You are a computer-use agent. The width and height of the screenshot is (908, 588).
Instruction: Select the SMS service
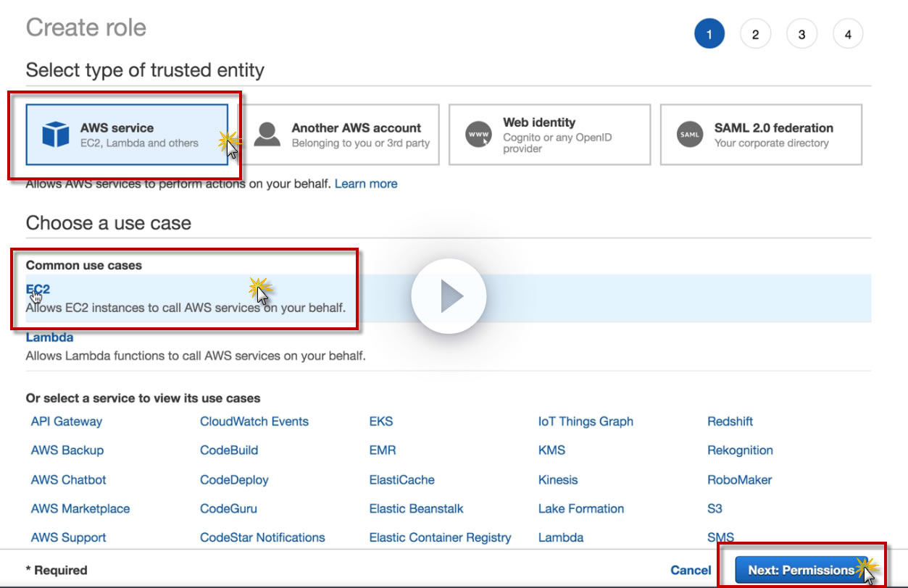click(720, 538)
